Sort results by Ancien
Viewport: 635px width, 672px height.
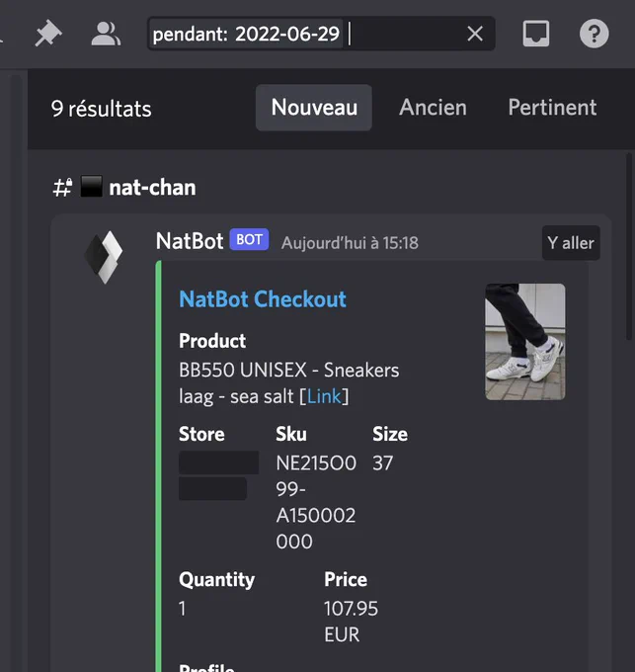[x=433, y=108]
